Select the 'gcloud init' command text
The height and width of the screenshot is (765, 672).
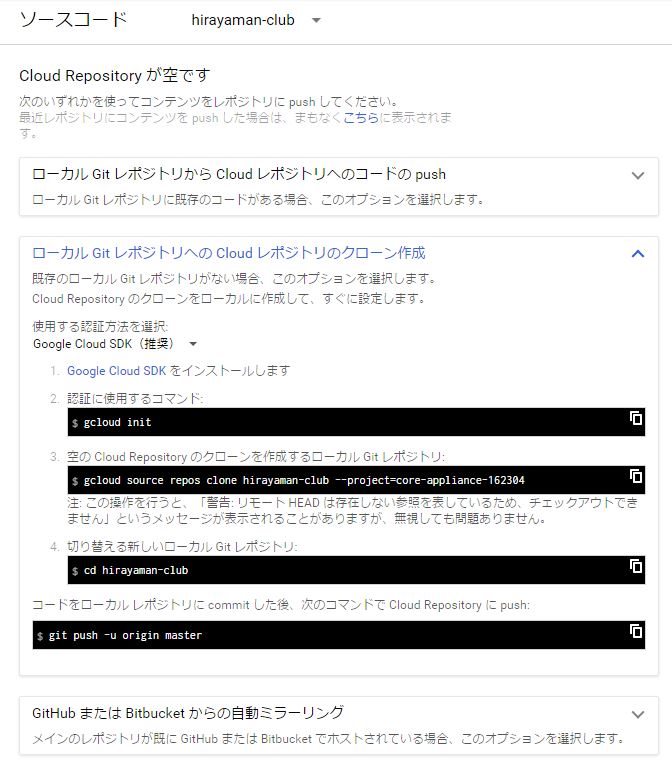117,423
